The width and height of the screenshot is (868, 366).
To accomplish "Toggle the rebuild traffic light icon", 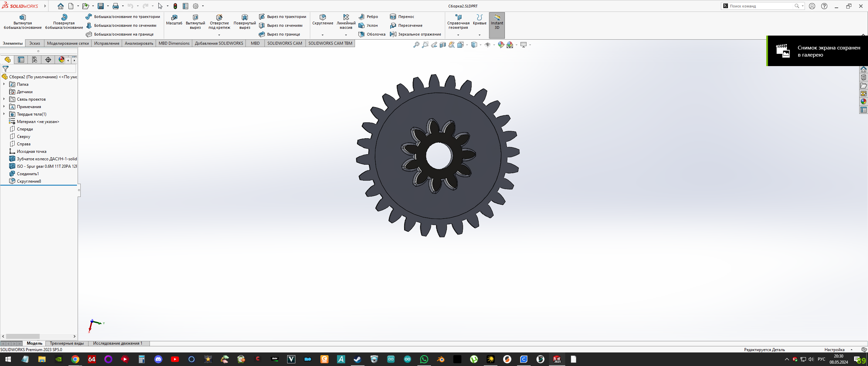I will [175, 6].
